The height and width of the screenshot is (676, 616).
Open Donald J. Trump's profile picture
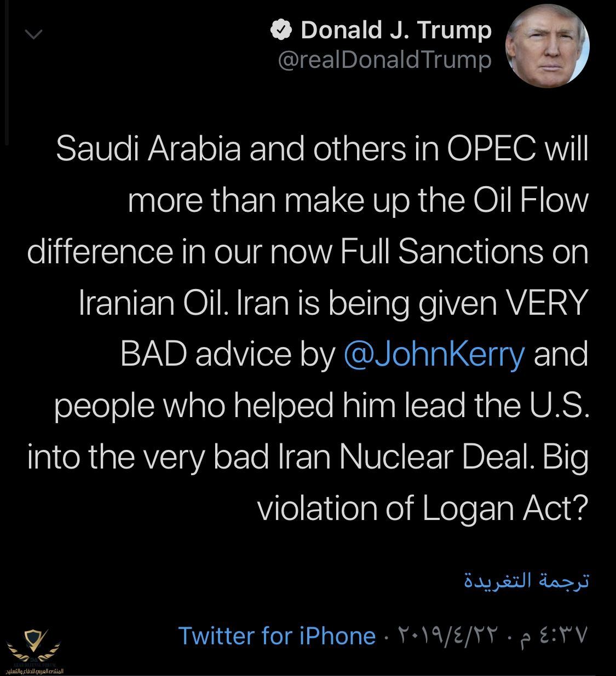[547, 46]
